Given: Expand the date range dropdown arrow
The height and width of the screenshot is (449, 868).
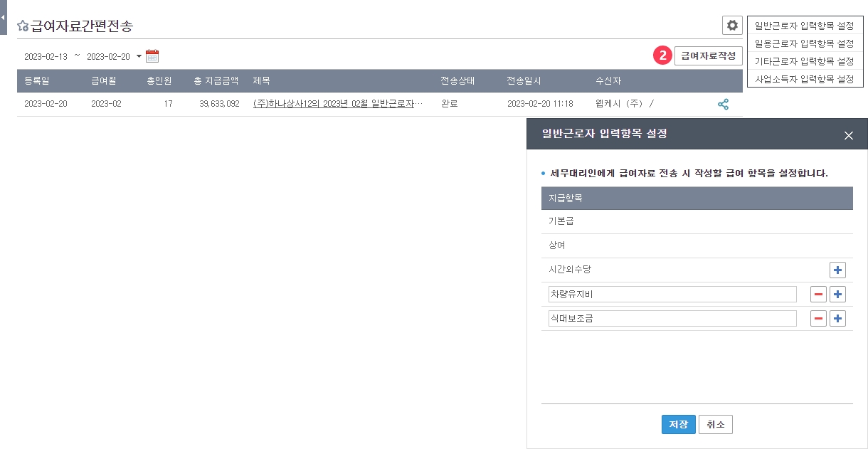Looking at the screenshot, I should coord(139,56).
